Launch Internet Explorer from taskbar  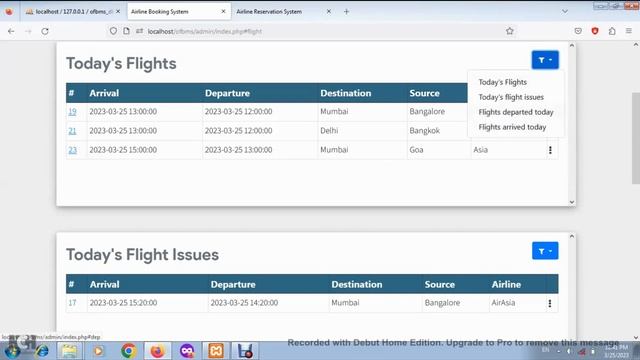[42, 351]
